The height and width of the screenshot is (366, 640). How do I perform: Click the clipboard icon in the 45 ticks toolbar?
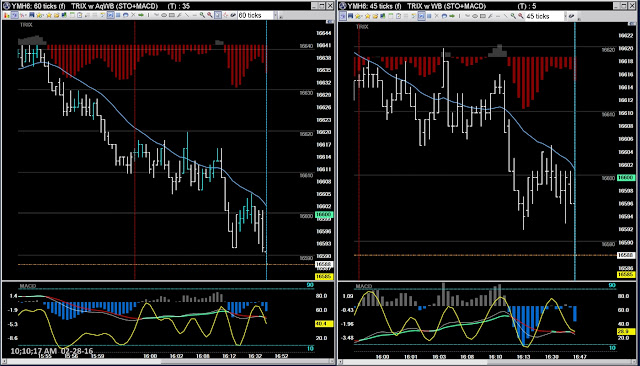tap(398, 16)
